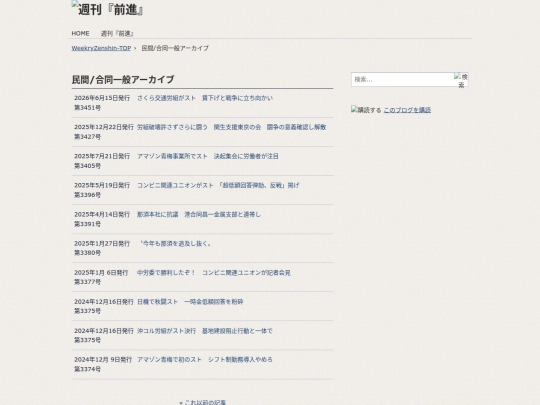Select date text 2025年7月21日発行
Image resolution: width=540 pixels, height=405 pixels.
(102, 156)
